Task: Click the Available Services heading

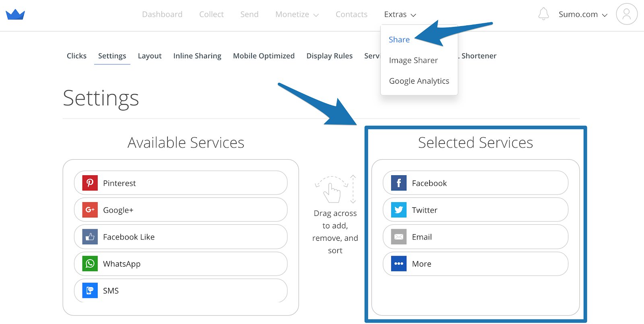Action: click(186, 143)
